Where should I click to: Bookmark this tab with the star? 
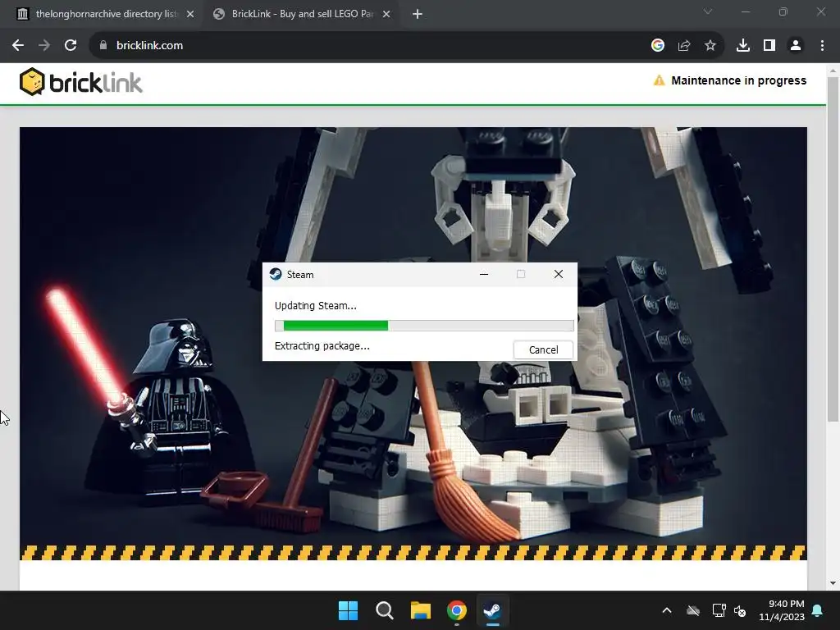[x=710, y=46]
